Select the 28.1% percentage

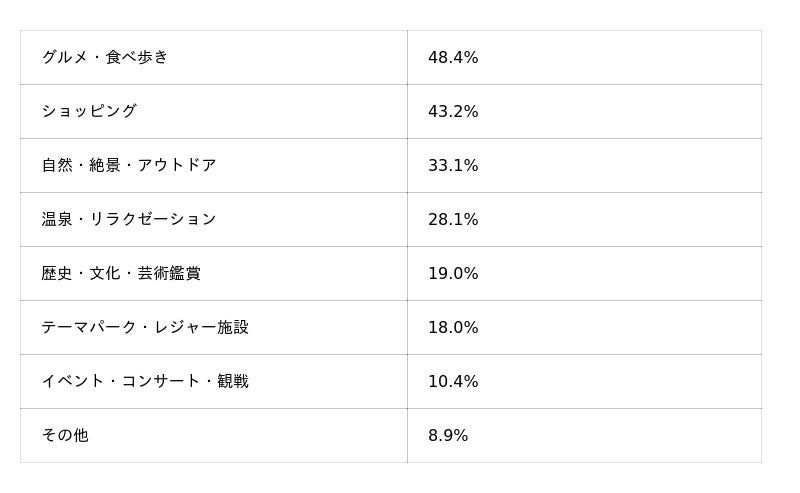click(x=453, y=220)
